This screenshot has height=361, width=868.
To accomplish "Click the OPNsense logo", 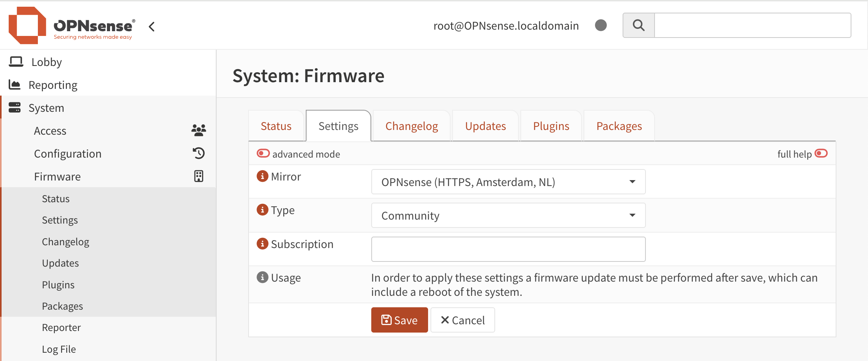I will (x=71, y=26).
